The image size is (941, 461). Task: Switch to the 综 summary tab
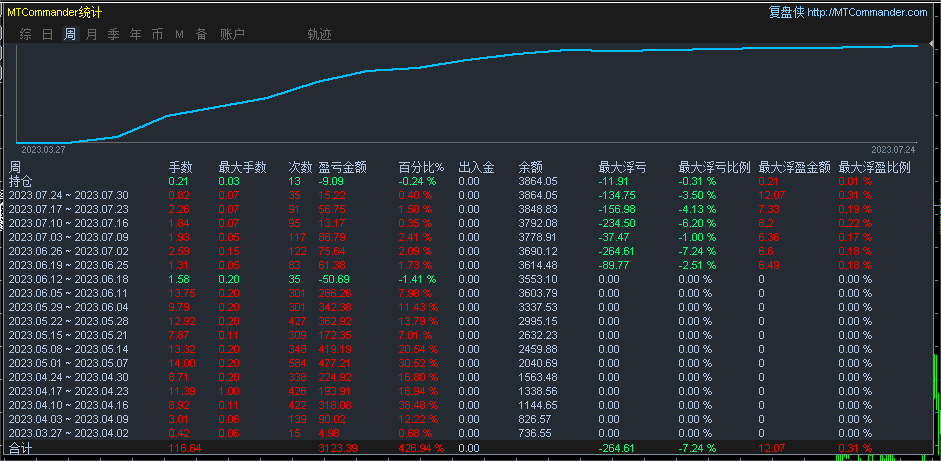(x=25, y=34)
